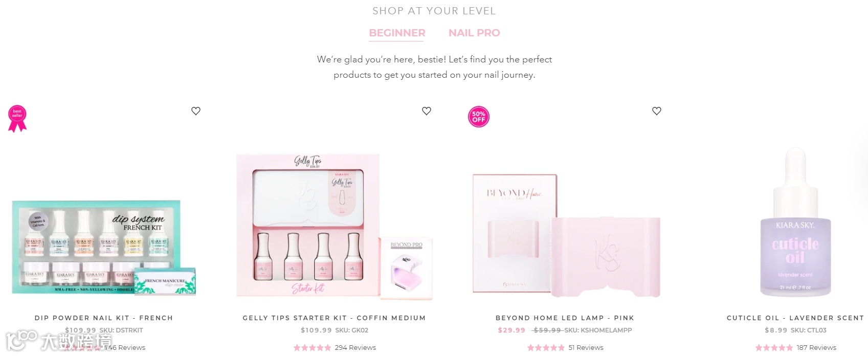Open 51 Reviews for LED lamp

tap(586, 347)
